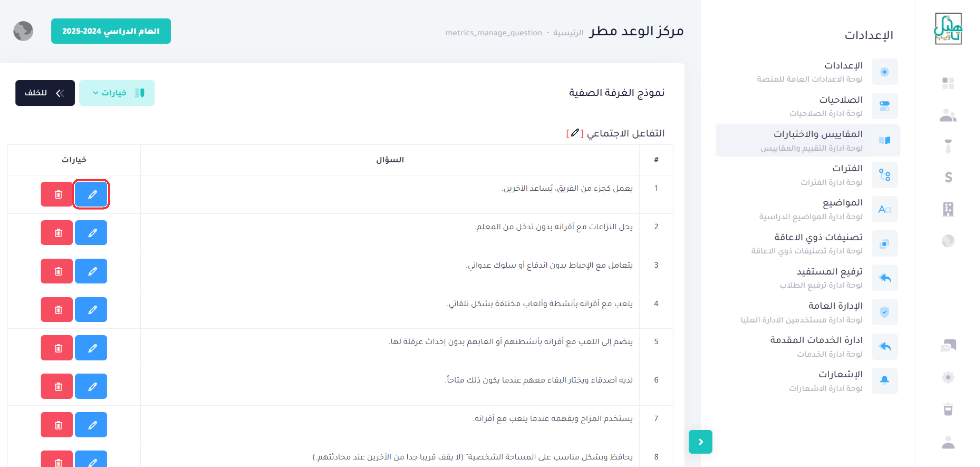This screenshot has height=467, width=980.
Task: Edit question 2 about resolving conflicts
Action: point(91,233)
